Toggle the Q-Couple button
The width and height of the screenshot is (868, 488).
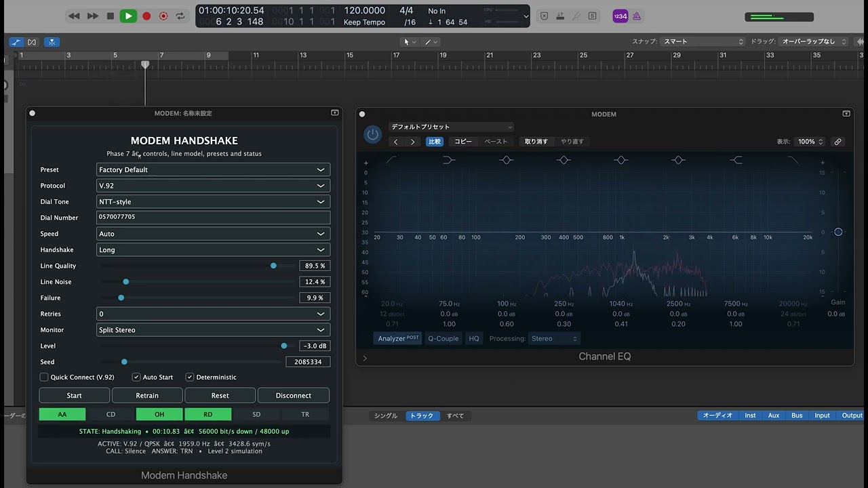443,338
